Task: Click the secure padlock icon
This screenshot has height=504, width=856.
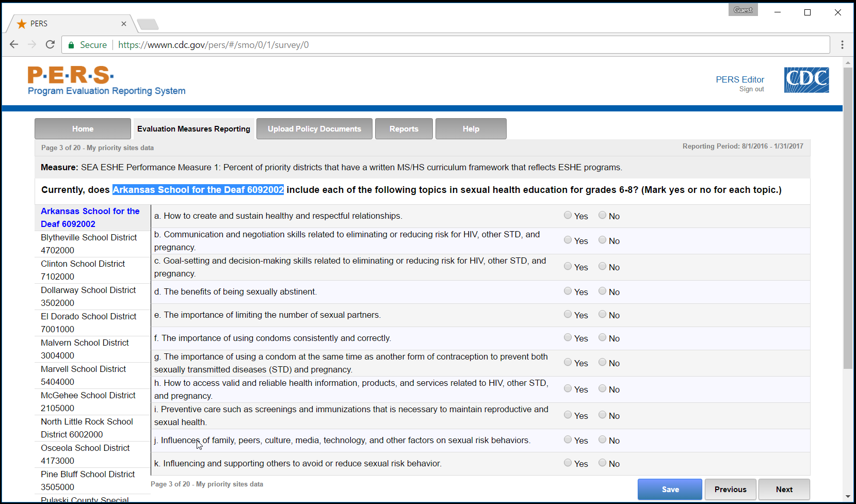Action: [x=71, y=45]
